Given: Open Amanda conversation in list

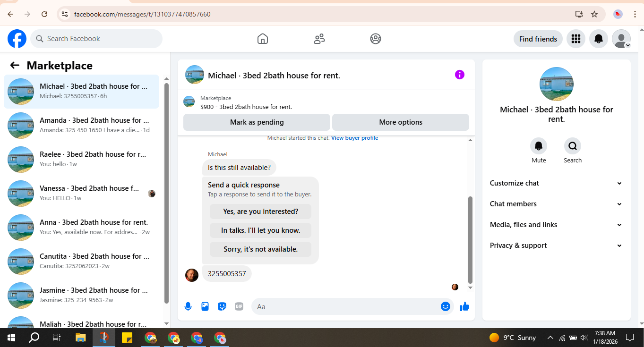Looking at the screenshot, I should (x=81, y=126).
